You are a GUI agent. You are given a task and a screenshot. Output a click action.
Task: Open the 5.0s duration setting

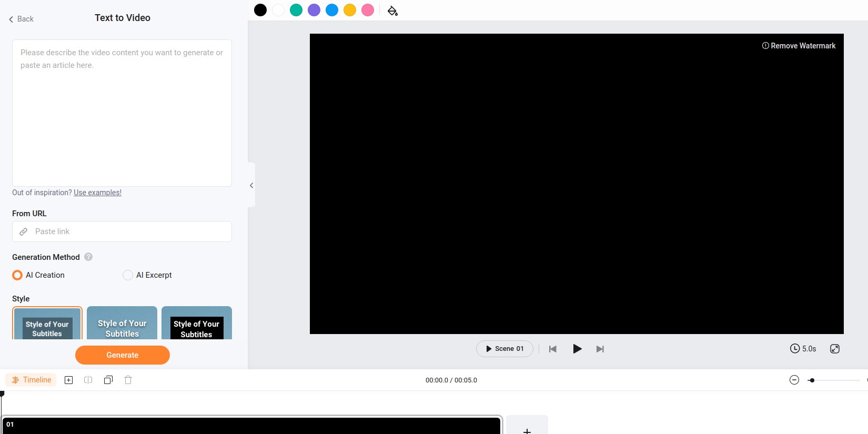803,349
